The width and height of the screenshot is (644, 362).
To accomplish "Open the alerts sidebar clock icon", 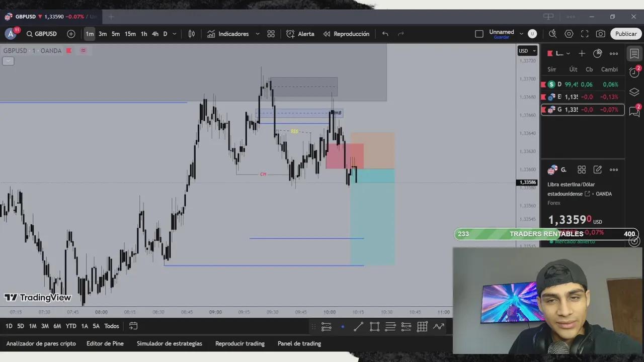I will pos(634,72).
